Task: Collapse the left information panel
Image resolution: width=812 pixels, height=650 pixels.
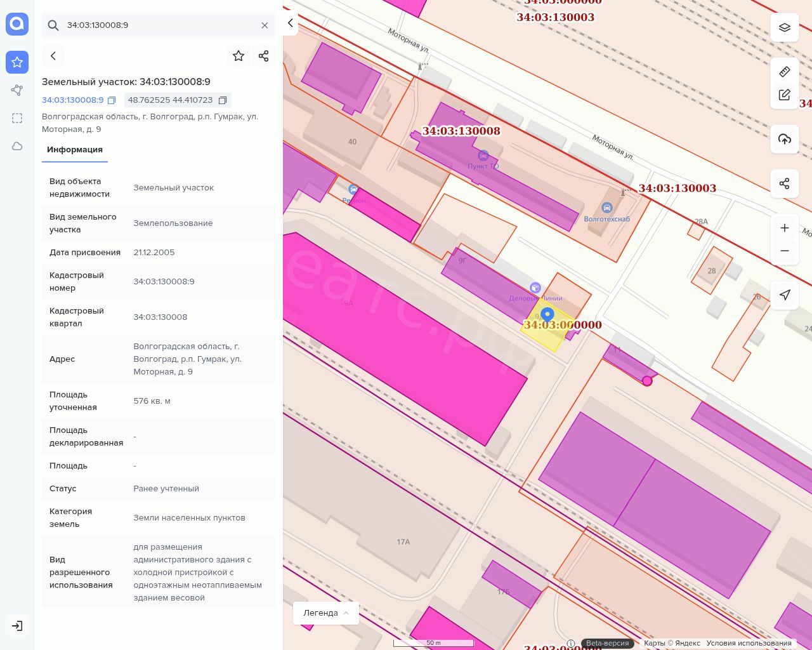Action: pyautogui.click(x=290, y=23)
